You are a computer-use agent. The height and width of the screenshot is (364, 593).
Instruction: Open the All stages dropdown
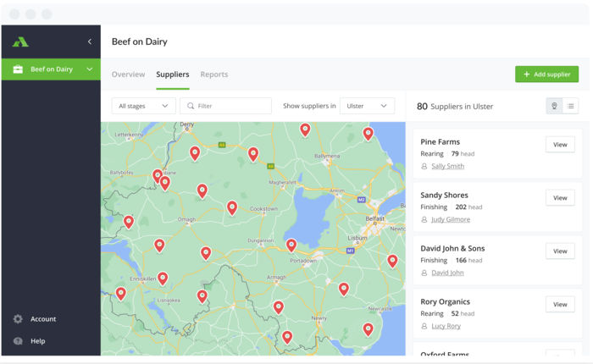pos(143,106)
